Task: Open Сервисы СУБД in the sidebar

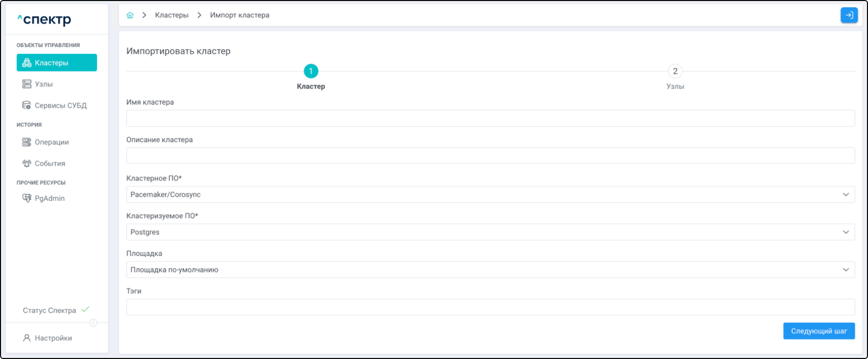Action: pos(57,106)
